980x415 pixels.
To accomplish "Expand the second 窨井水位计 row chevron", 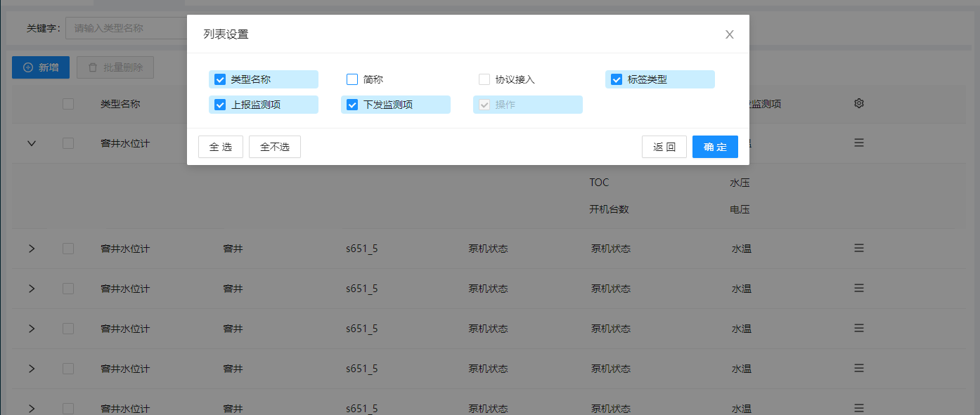I will click(30, 248).
